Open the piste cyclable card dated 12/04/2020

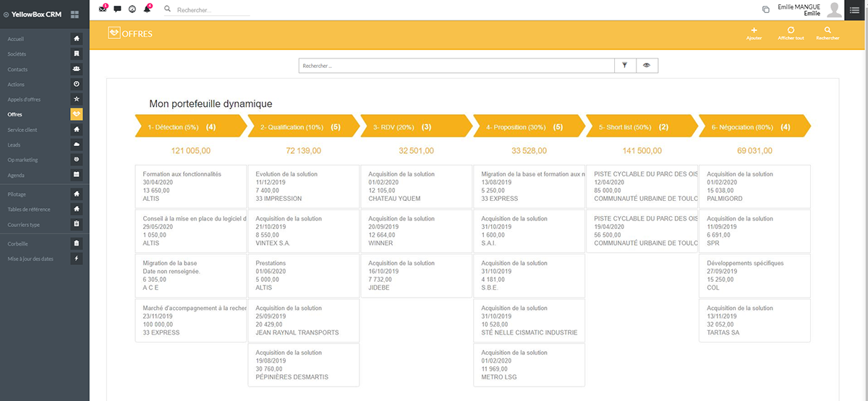[x=642, y=186]
